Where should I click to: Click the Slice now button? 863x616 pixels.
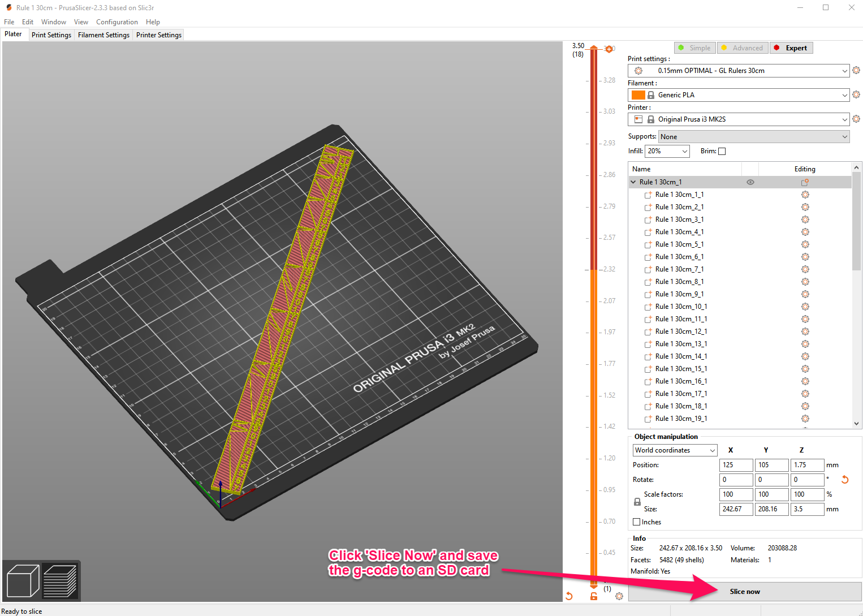745,592
